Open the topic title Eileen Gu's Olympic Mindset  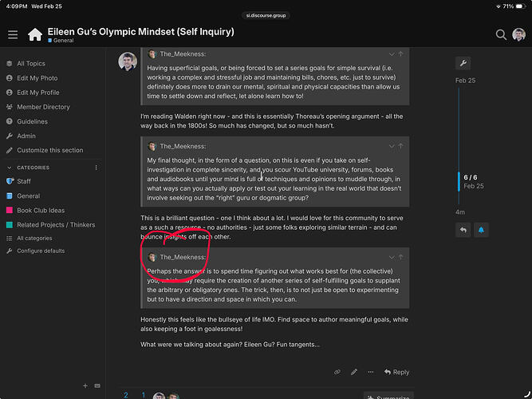(x=140, y=32)
